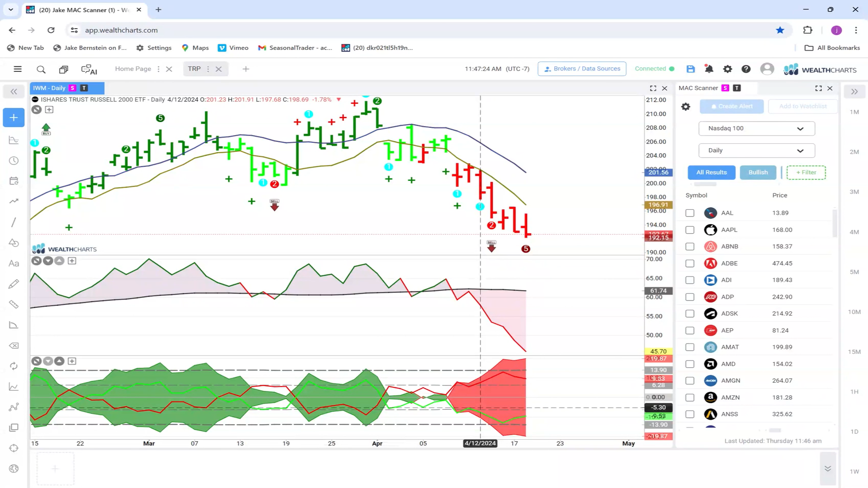Image resolution: width=868 pixels, height=488 pixels.
Task: Open the Daily timeframe dropdown
Action: (x=756, y=150)
